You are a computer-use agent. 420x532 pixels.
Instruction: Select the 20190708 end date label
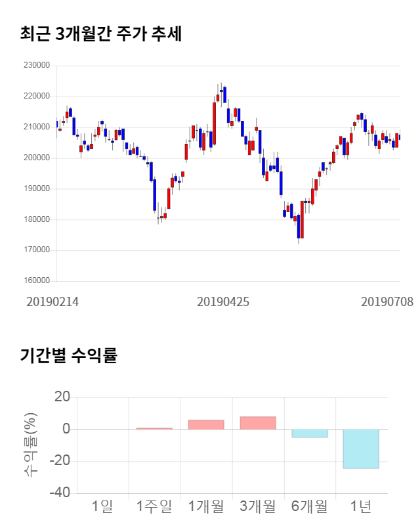pos(387,302)
